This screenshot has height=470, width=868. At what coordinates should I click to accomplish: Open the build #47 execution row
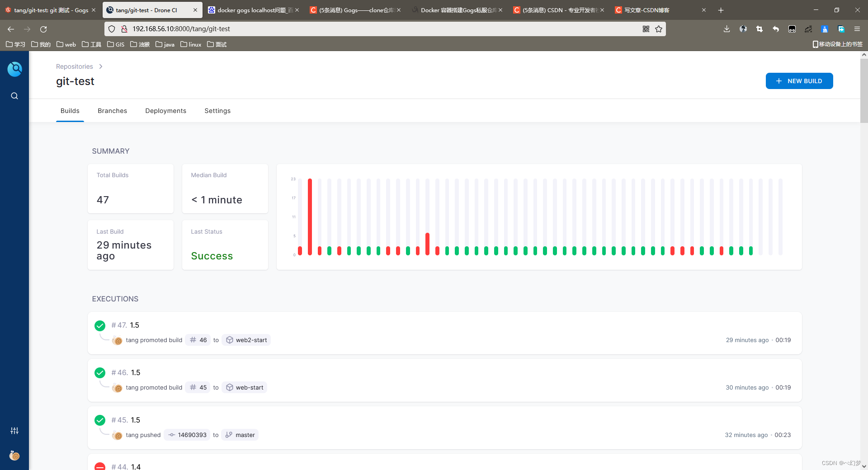(x=445, y=333)
